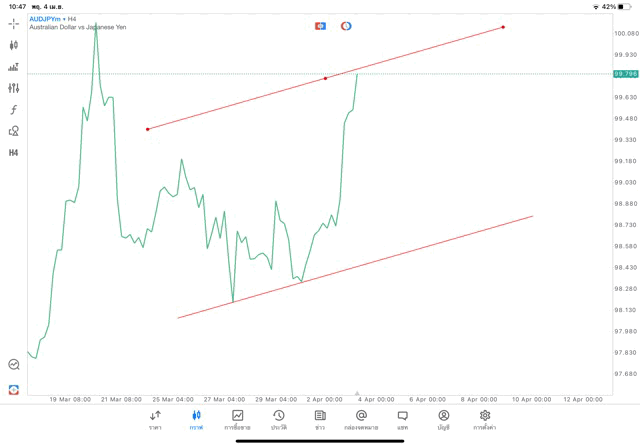Activate the crosshair cursor tool

pos(14,23)
